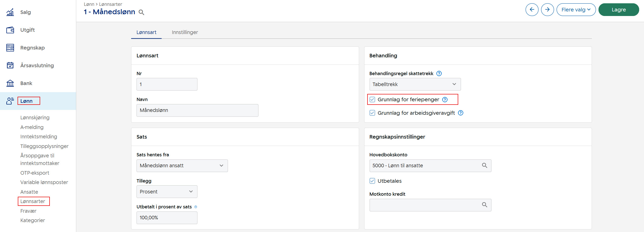Click search icon in Motkonto kredit field

click(x=484, y=205)
